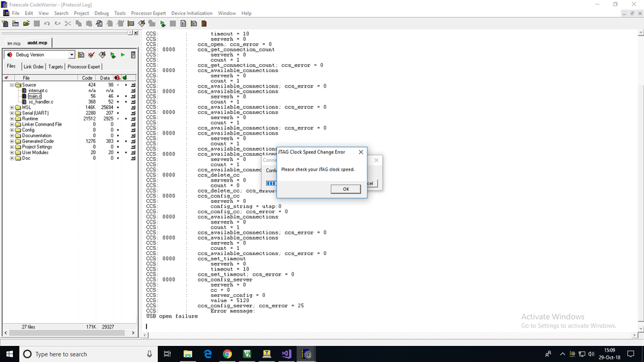Click the red bookmark icon ending main toolbar
Screen dimensions: 644x362
coord(204,24)
